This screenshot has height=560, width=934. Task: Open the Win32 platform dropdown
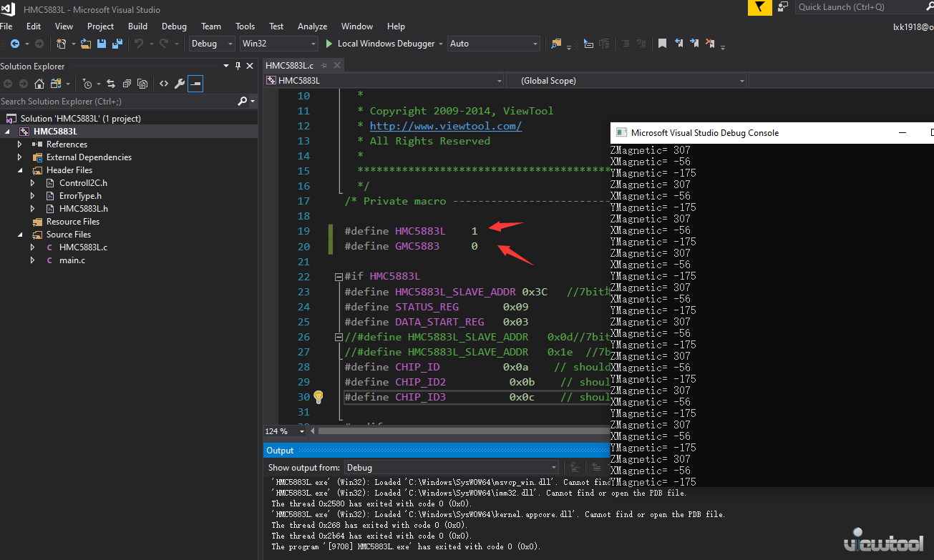[278, 44]
